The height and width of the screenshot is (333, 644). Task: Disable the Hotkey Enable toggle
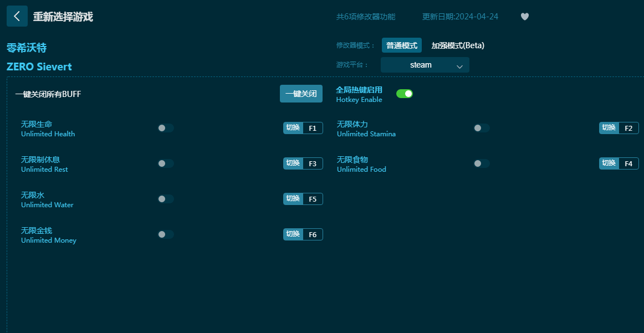(405, 94)
